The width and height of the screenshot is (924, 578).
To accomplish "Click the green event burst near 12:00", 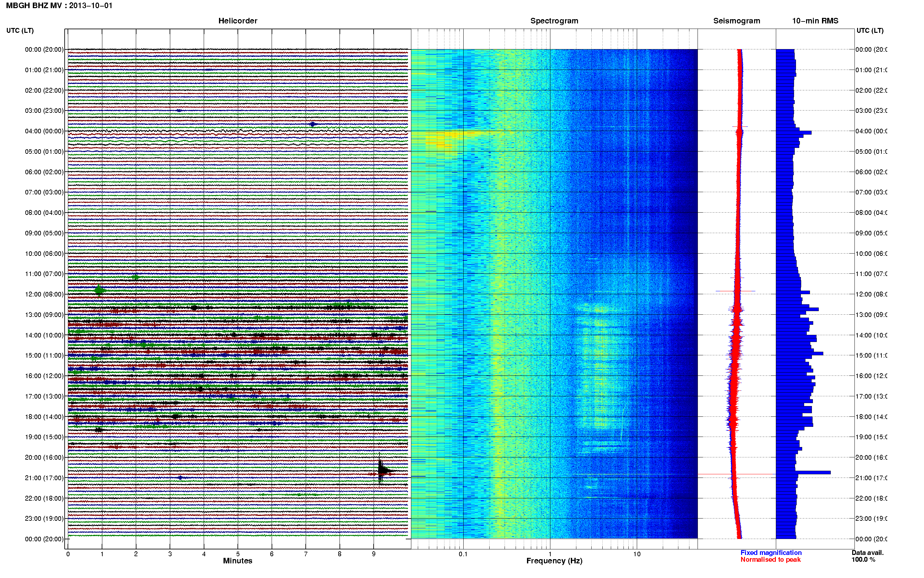I will 99,291.
